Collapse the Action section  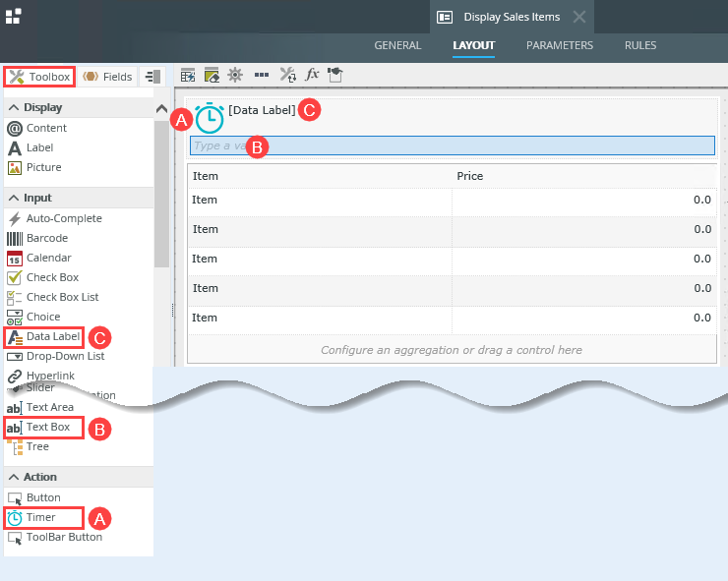(x=14, y=477)
